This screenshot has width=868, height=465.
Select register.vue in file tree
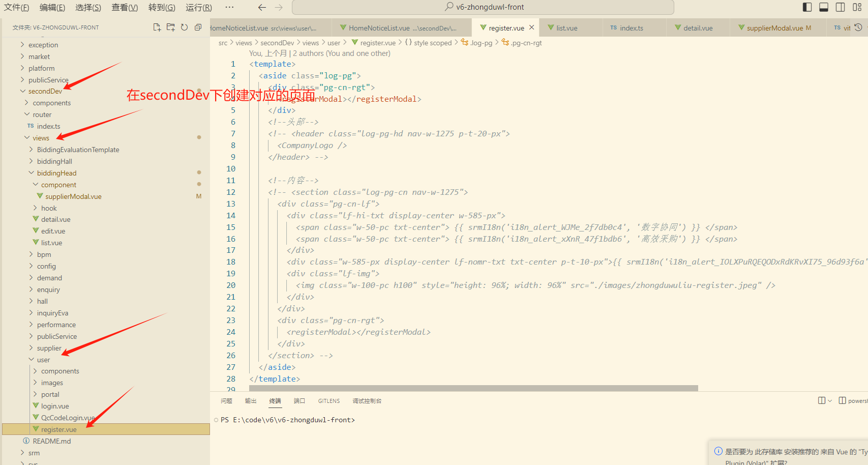click(x=106, y=429)
